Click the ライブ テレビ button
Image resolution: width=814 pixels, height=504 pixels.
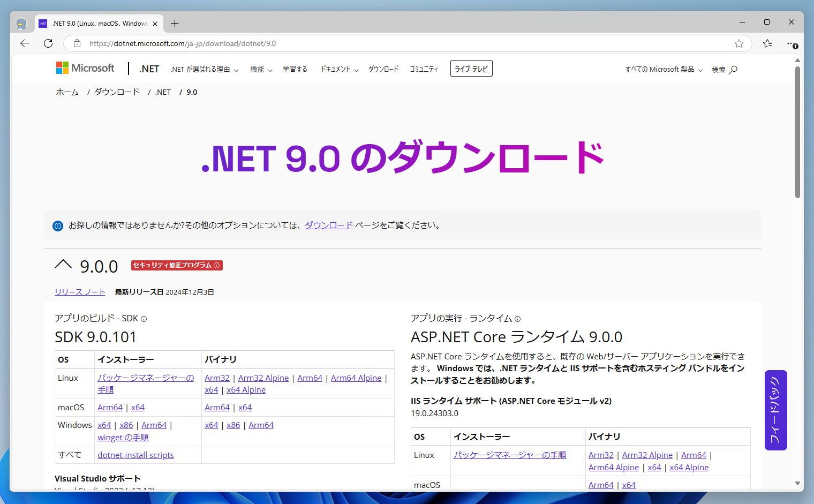[471, 69]
